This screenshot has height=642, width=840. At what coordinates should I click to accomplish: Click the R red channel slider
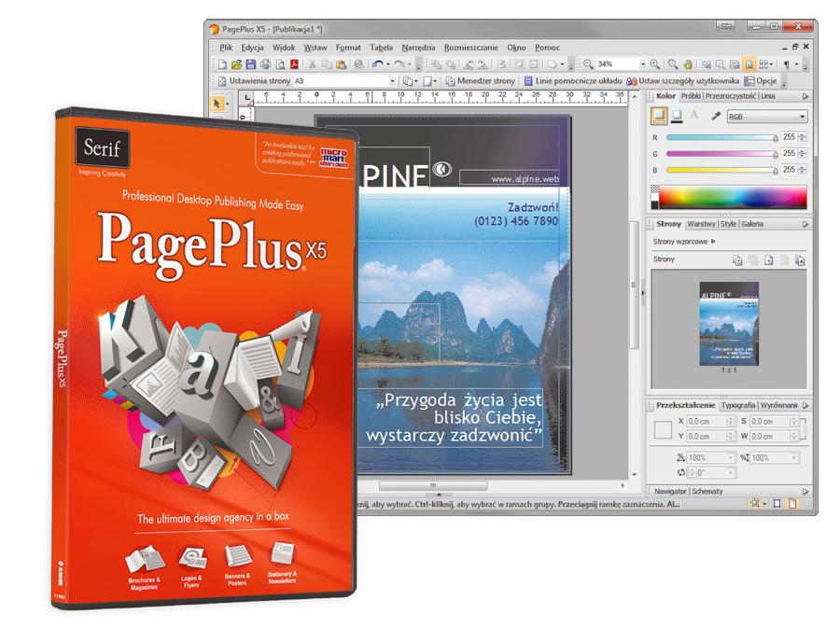pos(721,137)
